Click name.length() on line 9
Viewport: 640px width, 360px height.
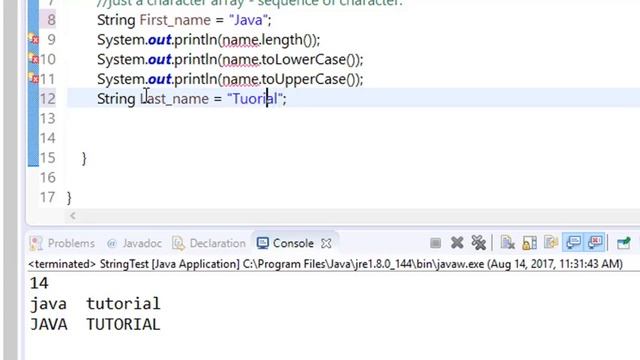click(268, 40)
